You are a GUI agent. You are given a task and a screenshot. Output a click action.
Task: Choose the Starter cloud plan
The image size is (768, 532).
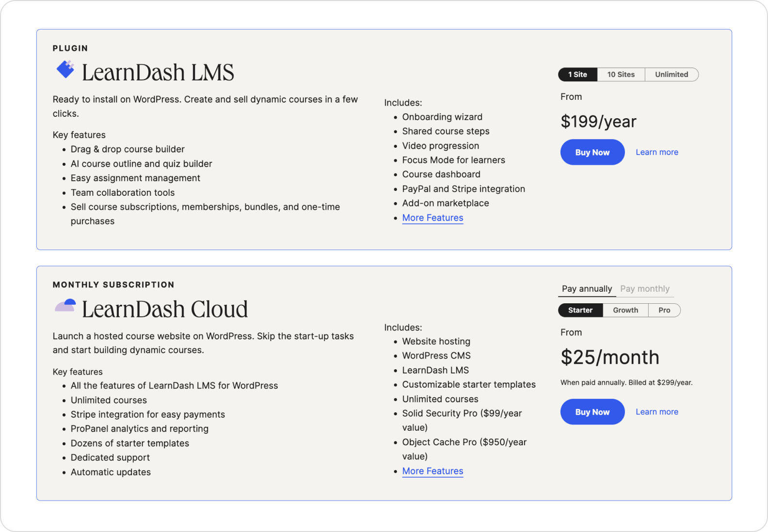pos(580,310)
